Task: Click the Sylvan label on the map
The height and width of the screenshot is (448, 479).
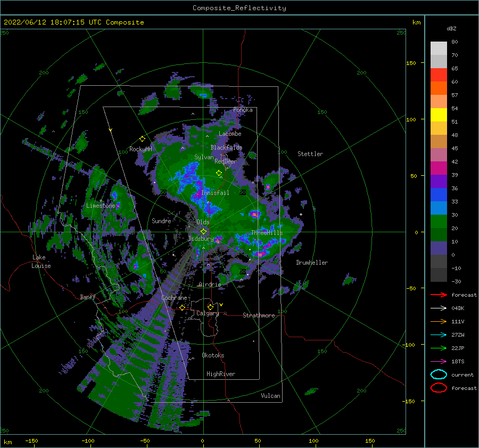Action: (204, 157)
